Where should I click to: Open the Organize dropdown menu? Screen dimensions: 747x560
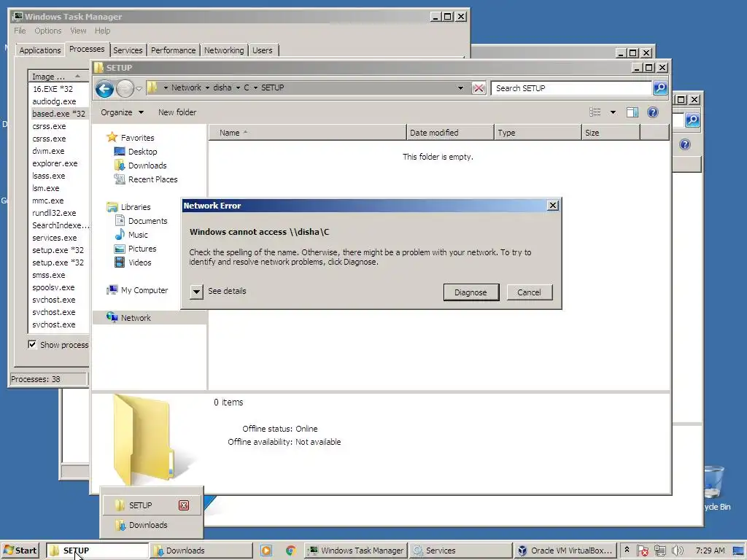pyautogui.click(x=122, y=112)
